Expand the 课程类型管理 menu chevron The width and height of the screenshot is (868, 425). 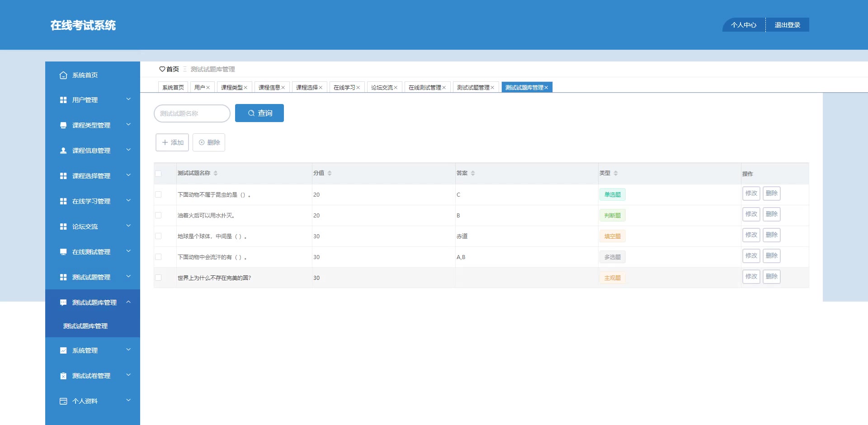(128, 124)
